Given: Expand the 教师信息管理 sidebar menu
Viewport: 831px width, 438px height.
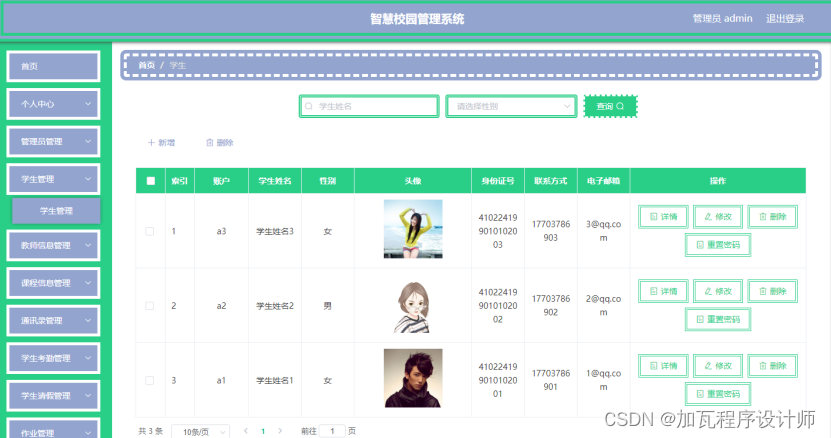Looking at the screenshot, I should [x=54, y=246].
